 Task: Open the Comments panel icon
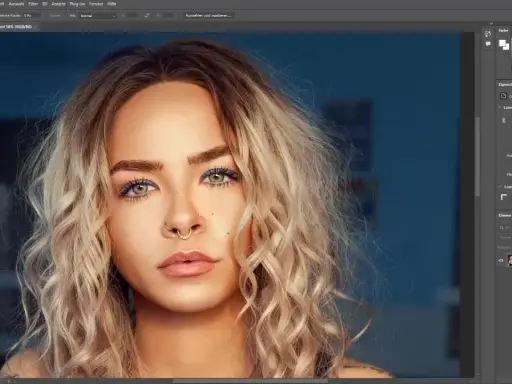click(488, 44)
